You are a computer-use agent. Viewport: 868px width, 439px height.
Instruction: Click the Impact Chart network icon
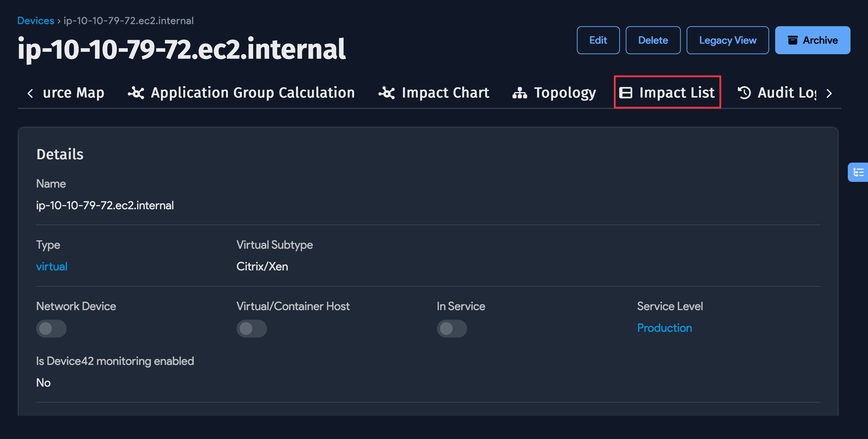coord(386,92)
